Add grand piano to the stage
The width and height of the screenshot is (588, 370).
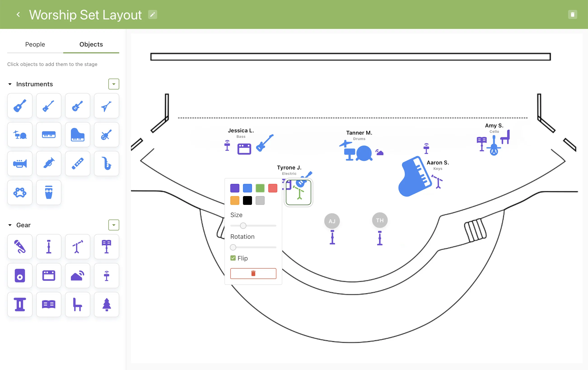click(x=77, y=135)
